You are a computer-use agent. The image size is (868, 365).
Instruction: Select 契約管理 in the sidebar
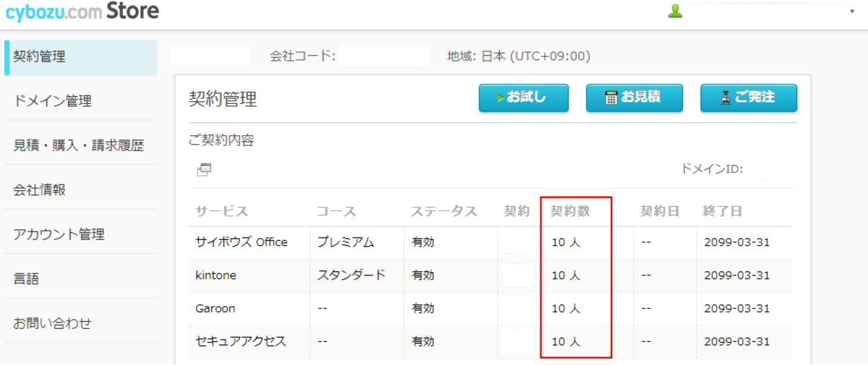pos(40,57)
